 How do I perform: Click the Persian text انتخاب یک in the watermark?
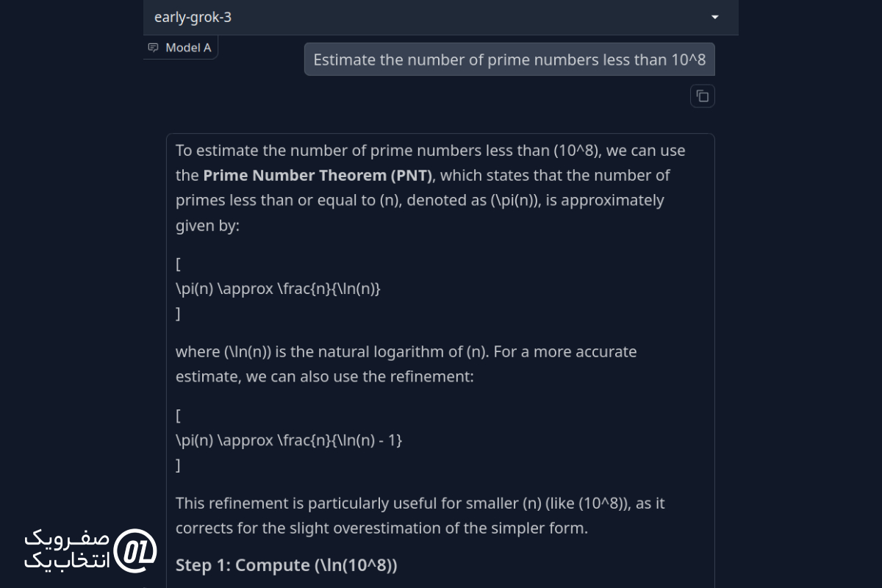coord(67,561)
